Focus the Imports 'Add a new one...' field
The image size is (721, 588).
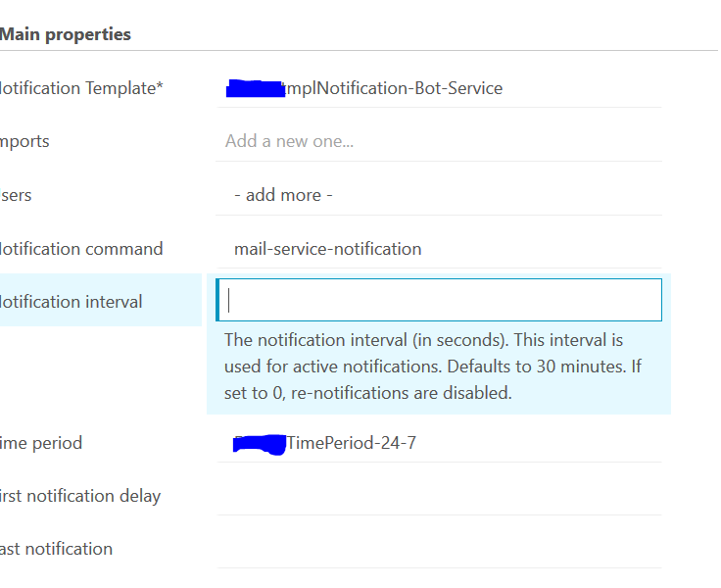(439, 142)
